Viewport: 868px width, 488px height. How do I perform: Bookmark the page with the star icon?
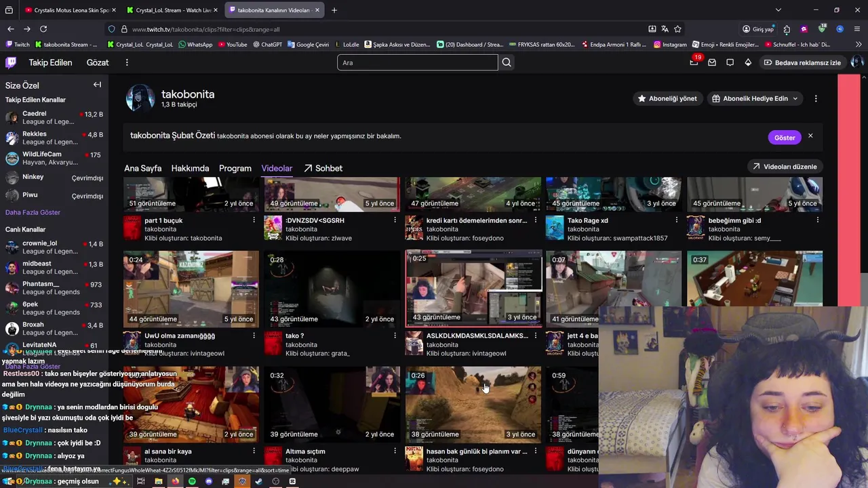[x=677, y=29]
